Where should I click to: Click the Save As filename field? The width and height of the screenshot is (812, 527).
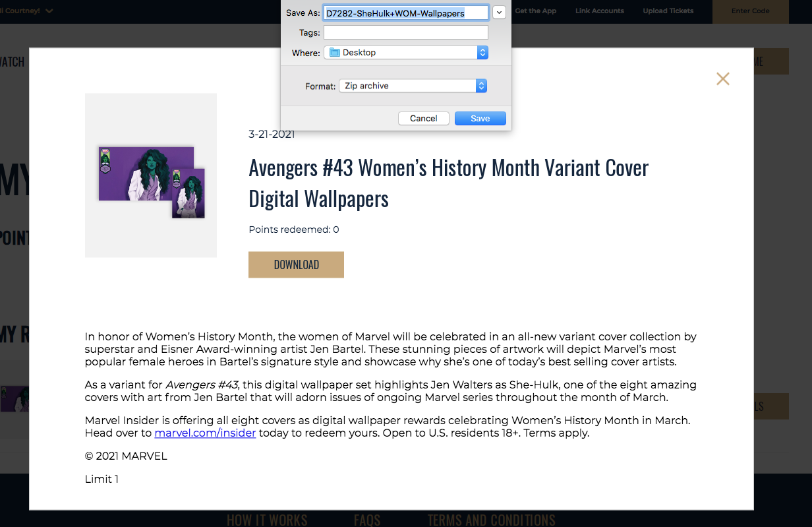pos(406,13)
